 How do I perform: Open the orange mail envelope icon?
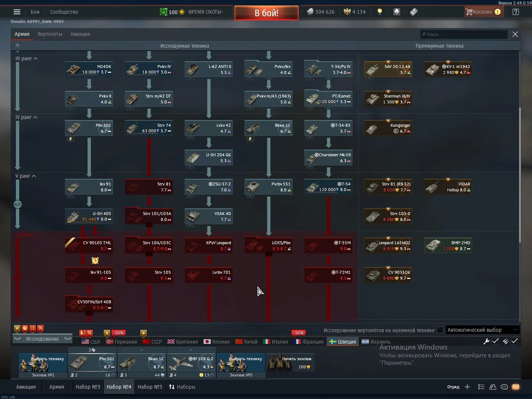(516, 387)
